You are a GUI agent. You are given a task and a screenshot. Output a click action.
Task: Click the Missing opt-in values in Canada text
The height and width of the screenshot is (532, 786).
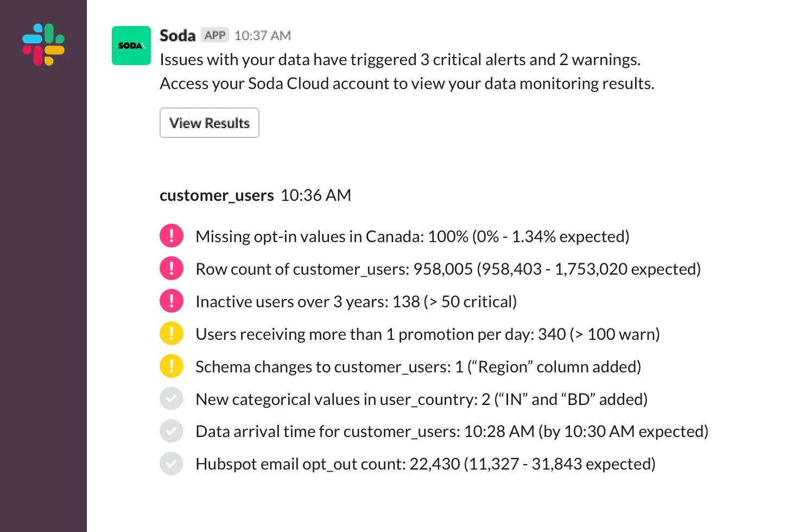(x=413, y=237)
